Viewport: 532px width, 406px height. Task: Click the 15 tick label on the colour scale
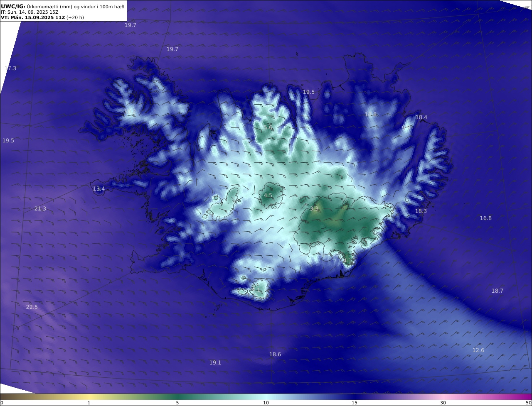[x=355, y=403]
